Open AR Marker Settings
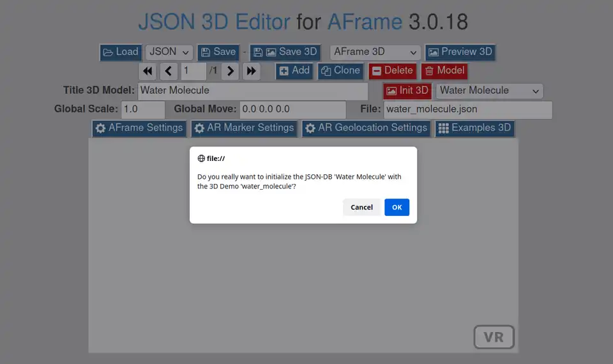613x364 pixels. [245, 128]
